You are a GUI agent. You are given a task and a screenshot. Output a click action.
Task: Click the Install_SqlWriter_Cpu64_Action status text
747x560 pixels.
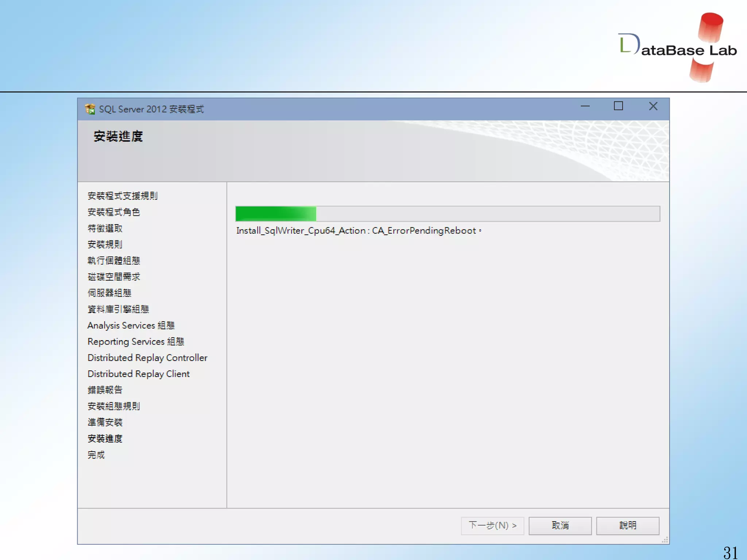[359, 231]
